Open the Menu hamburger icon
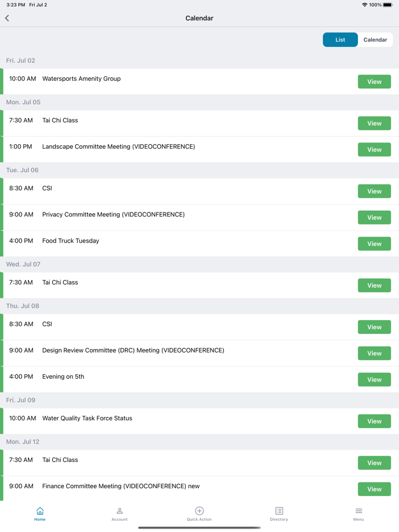 (x=359, y=511)
